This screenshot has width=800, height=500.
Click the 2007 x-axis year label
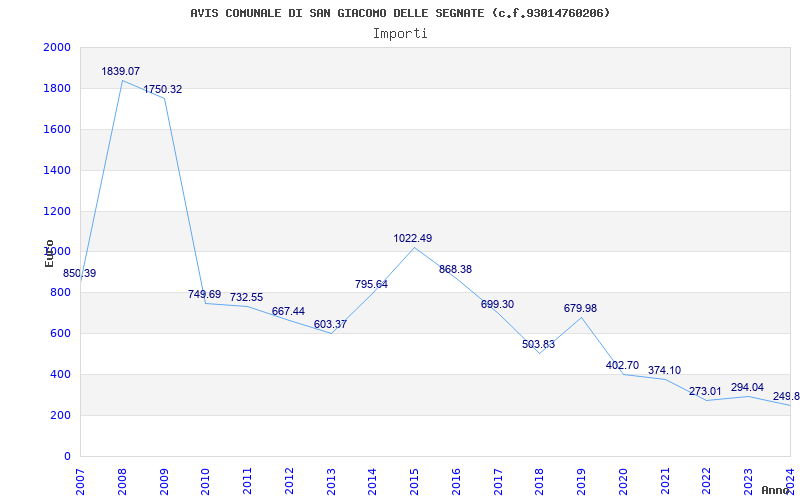81,481
